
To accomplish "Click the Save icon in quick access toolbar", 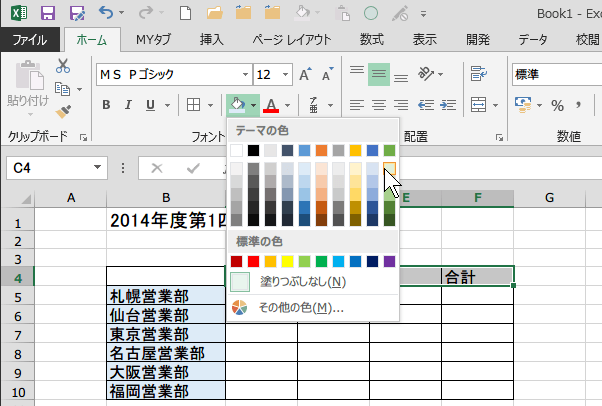I will click(48, 14).
